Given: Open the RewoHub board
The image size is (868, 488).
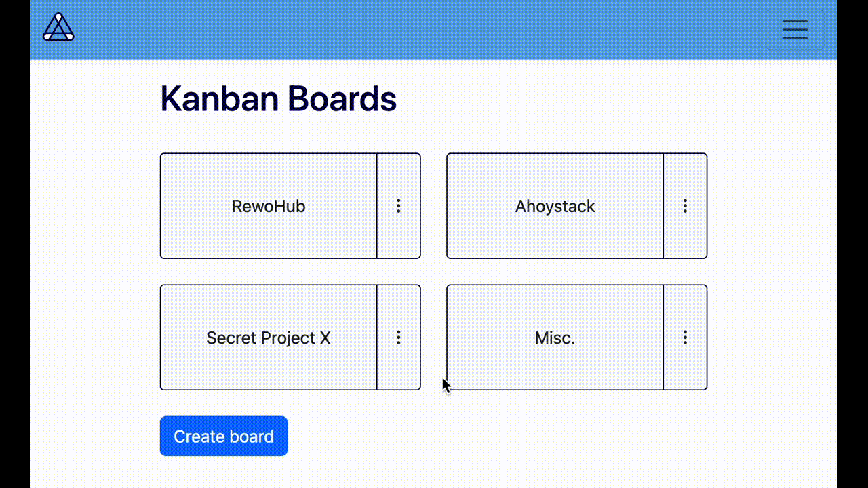Looking at the screenshot, I should [269, 206].
